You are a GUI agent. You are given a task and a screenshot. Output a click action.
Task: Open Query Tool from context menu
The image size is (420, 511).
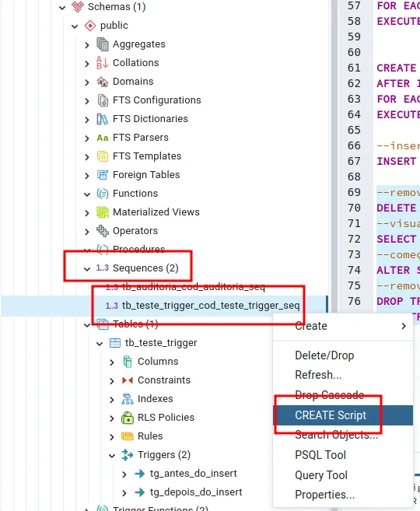point(343,475)
